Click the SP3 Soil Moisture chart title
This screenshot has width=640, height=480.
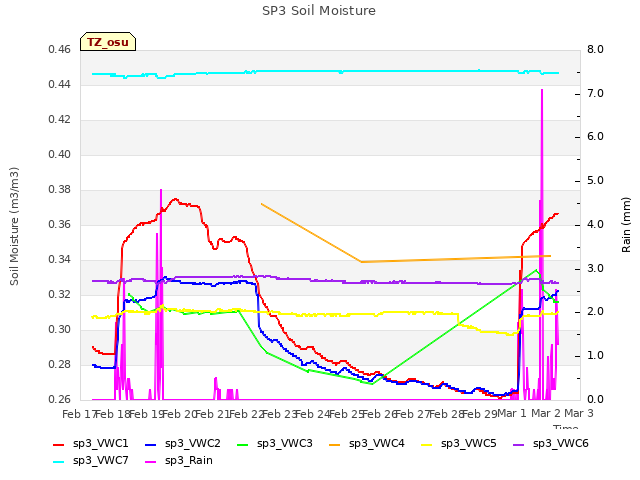pyautogui.click(x=319, y=11)
